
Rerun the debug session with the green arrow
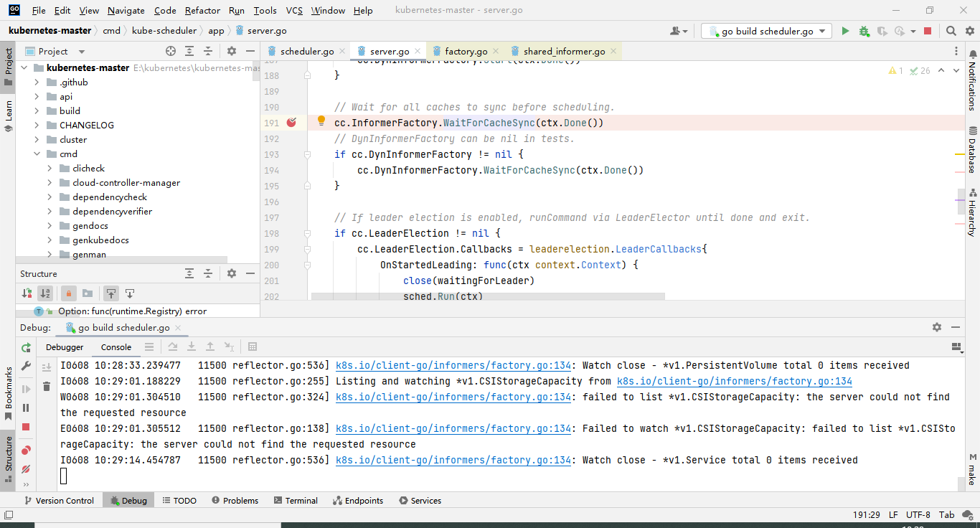pos(27,347)
